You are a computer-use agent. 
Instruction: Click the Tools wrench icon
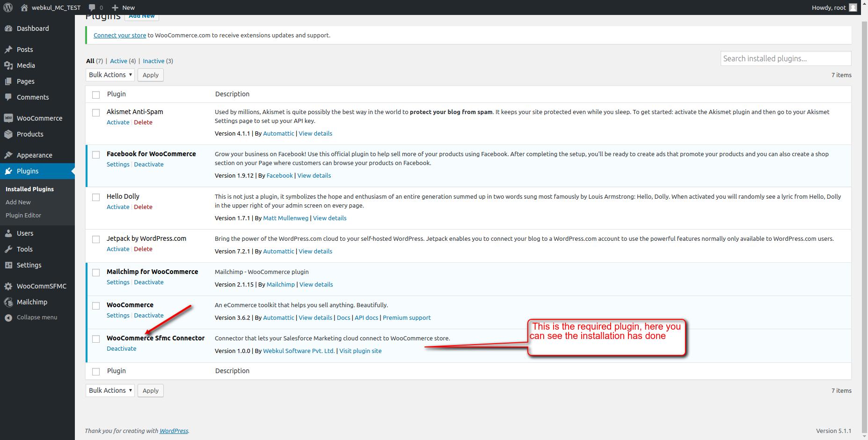tap(8, 249)
